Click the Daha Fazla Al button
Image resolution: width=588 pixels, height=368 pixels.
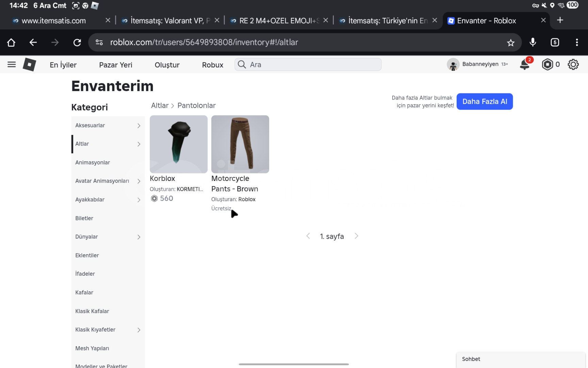coord(485,102)
